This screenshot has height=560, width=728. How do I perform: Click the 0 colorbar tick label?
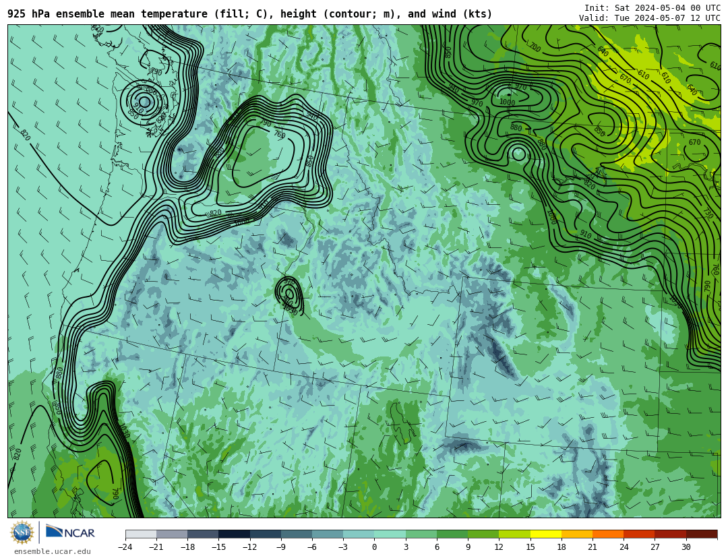pyautogui.click(x=374, y=547)
